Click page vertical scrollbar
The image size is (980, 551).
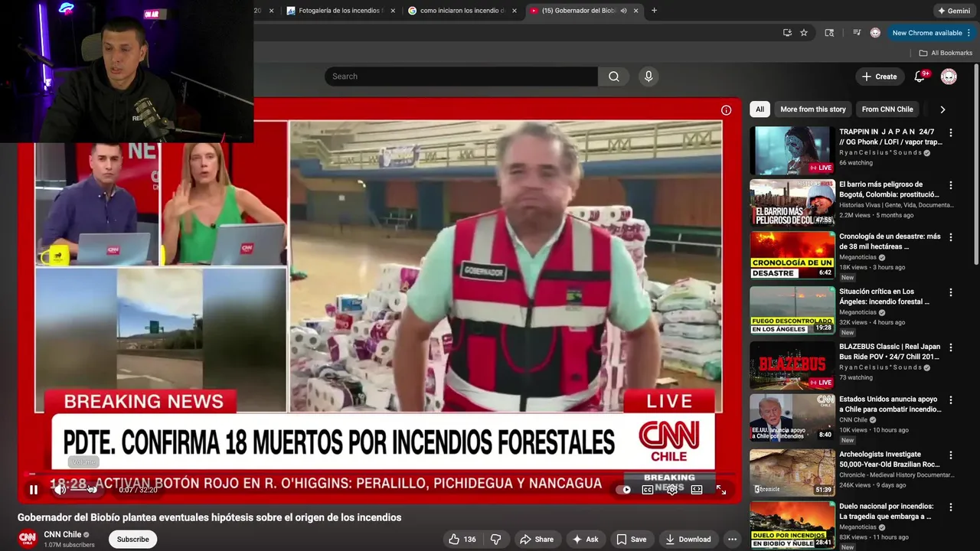point(976,165)
